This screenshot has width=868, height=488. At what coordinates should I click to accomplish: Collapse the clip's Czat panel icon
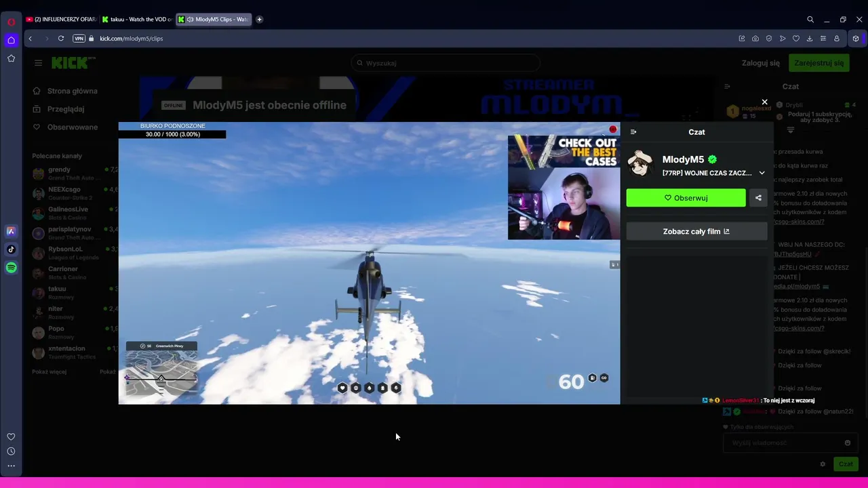coord(633,132)
